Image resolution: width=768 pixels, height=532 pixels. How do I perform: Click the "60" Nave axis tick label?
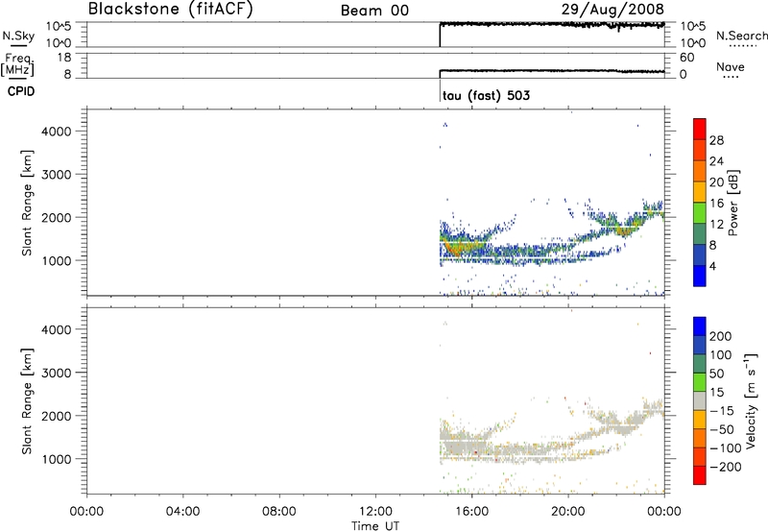tap(686, 58)
